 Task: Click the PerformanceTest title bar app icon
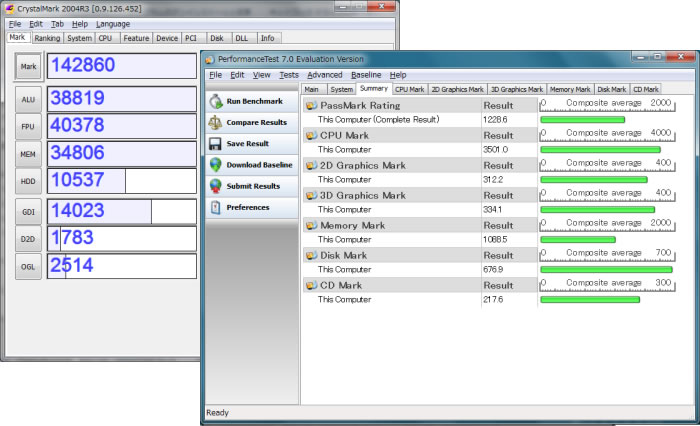point(210,59)
